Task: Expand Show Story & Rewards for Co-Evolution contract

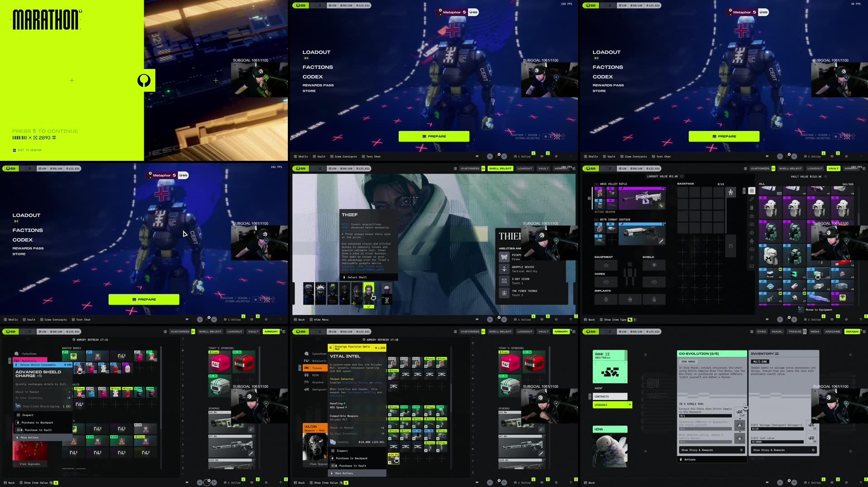Action: click(x=698, y=450)
